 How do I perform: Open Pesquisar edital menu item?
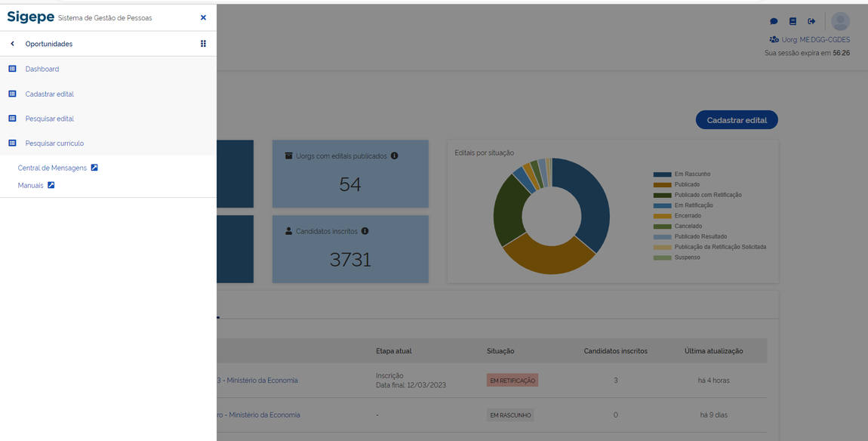(50, 119)
